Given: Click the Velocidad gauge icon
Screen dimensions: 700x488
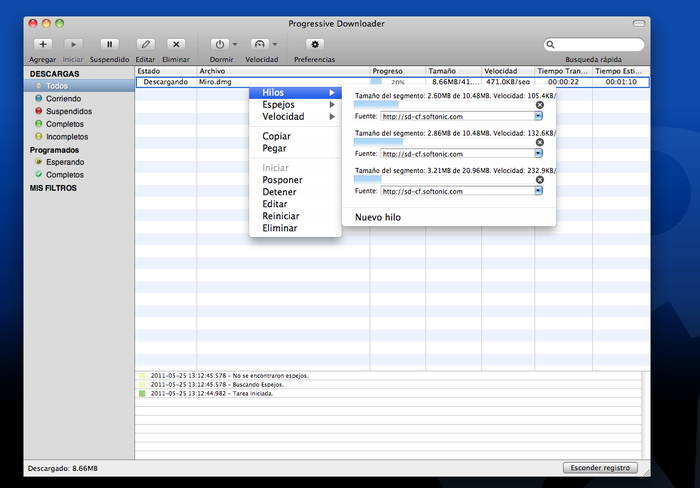Looking at the screenshot, I should [x=259, y=44].
